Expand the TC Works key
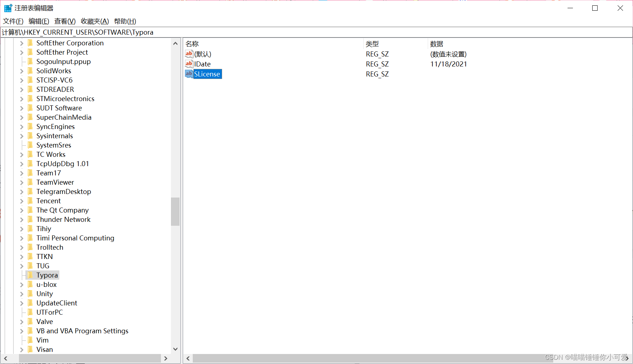Viewport: 633px width, 364px height. point(21,155)
